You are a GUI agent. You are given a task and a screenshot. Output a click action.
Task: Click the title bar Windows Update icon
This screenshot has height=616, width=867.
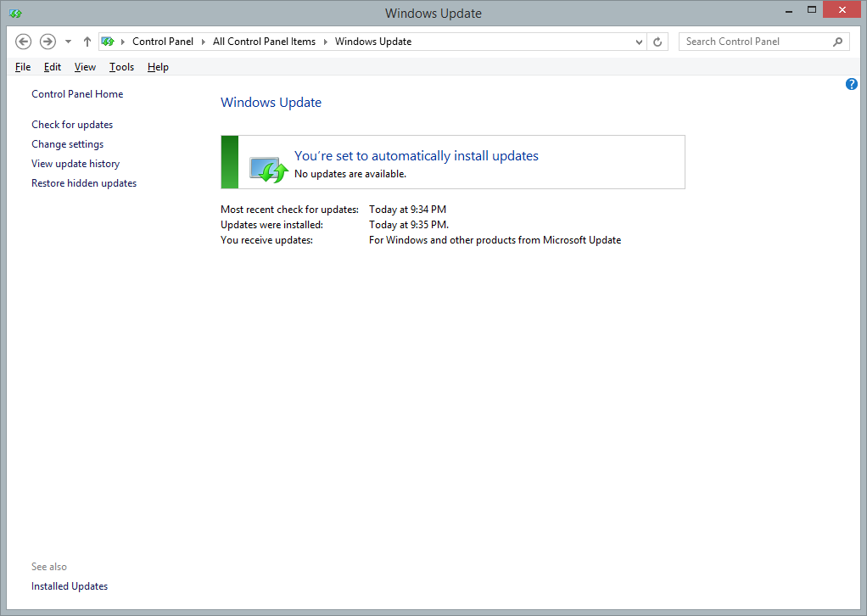[x=15, y=14]
